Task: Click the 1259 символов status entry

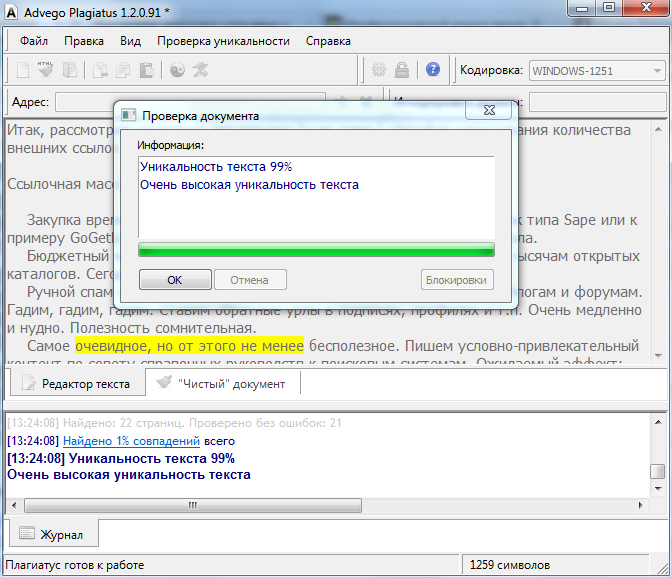Action: (510, 565)
